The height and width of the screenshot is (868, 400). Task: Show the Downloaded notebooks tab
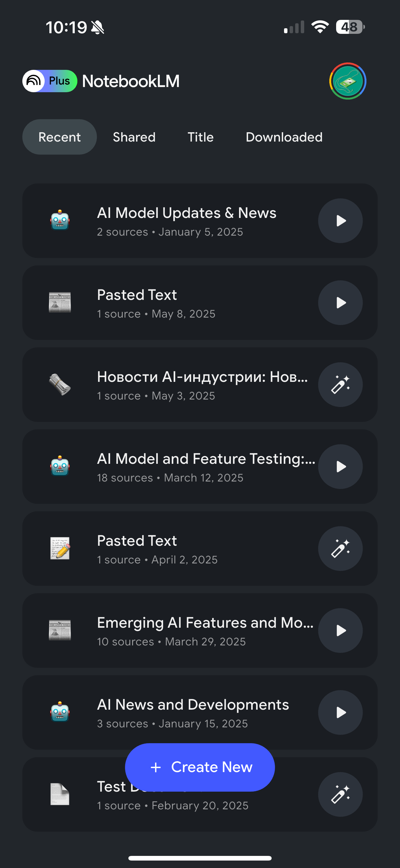284,137
